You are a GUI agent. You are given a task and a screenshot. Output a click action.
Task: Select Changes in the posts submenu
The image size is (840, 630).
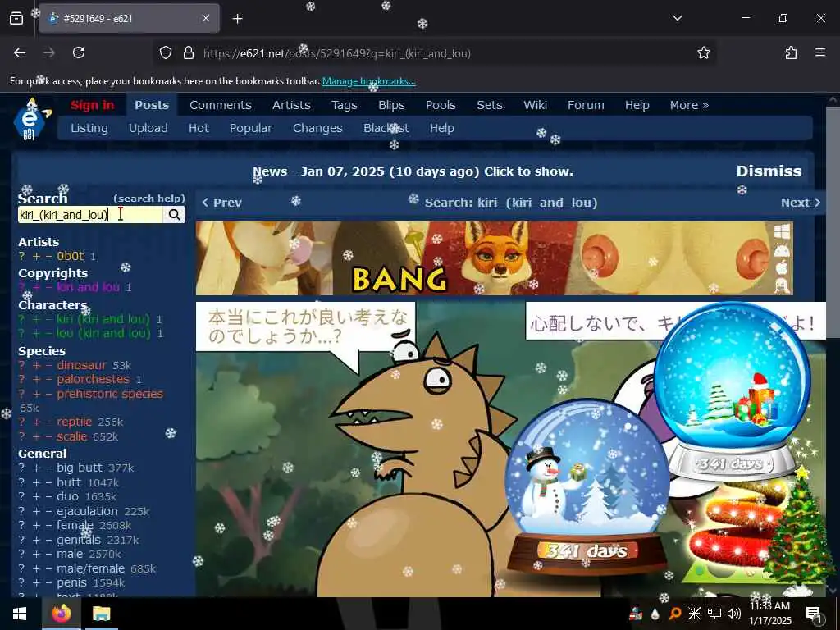(x=317, y=128)
